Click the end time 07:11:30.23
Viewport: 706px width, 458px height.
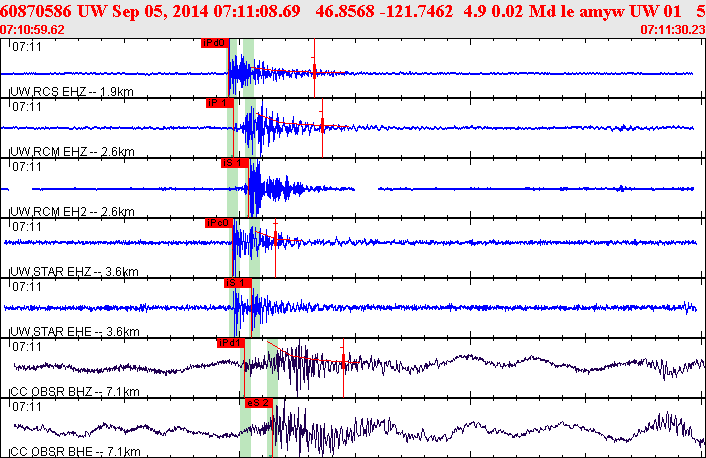coord(673,30)
